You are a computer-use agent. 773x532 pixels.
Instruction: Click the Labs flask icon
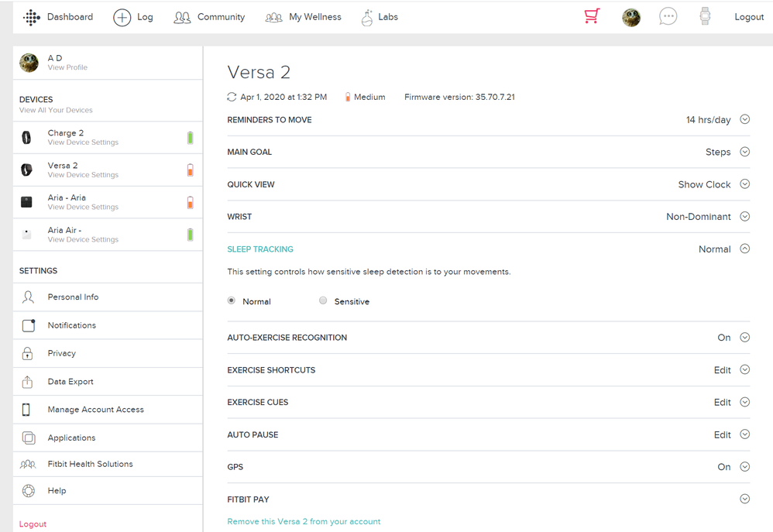[x=367, y=18]
